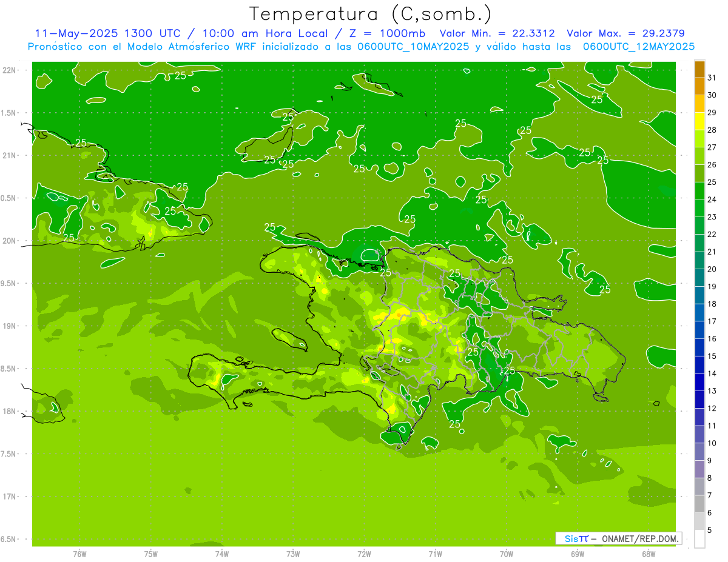This screenshot has width=728, height=562.
Task: Click the legend value "29"
Action: point(712,112)
